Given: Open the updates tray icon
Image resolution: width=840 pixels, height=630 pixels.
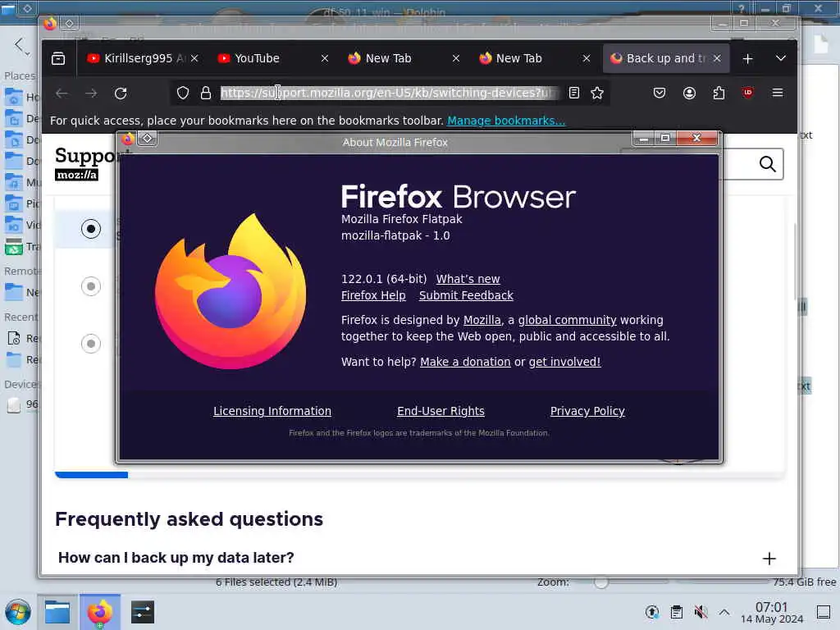Looking at the screenshot, I should coord(652,612).
